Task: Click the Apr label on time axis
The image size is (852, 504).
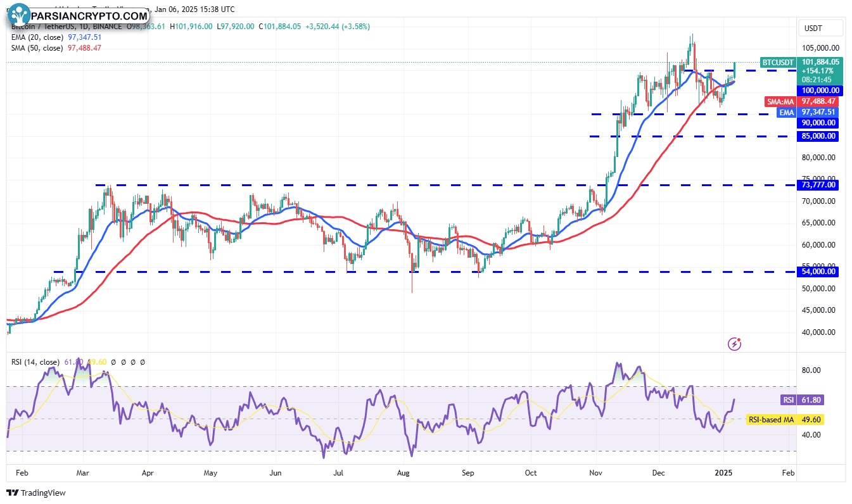Action: point(148,473)
